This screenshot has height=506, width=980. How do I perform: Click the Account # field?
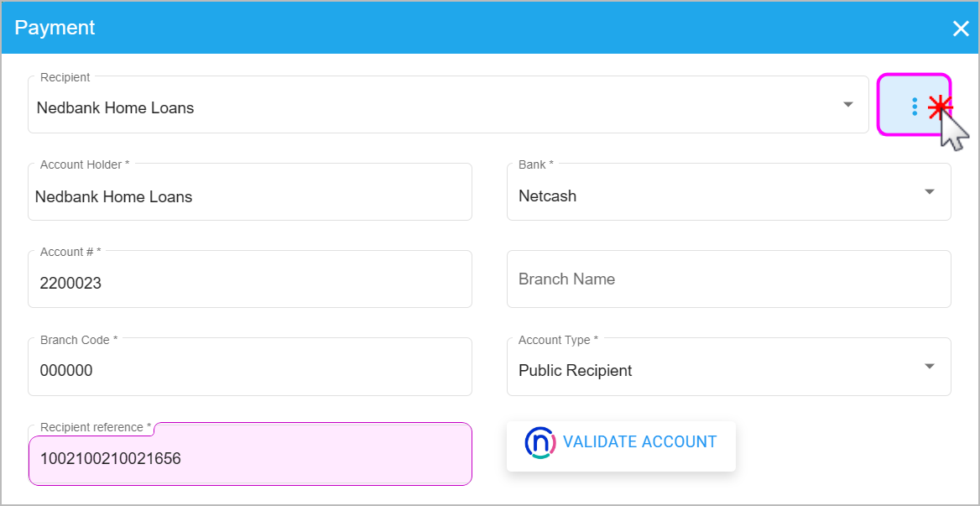point(250,279)
